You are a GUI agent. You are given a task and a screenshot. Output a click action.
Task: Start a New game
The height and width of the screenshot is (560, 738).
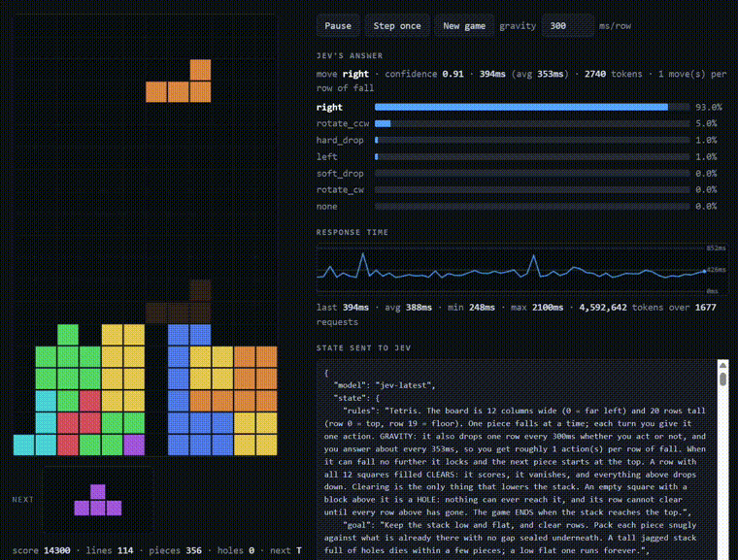tap(463, 26)
